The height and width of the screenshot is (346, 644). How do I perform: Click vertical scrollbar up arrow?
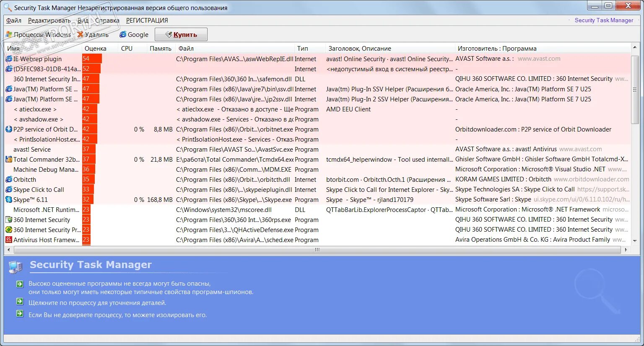point(635,48)
